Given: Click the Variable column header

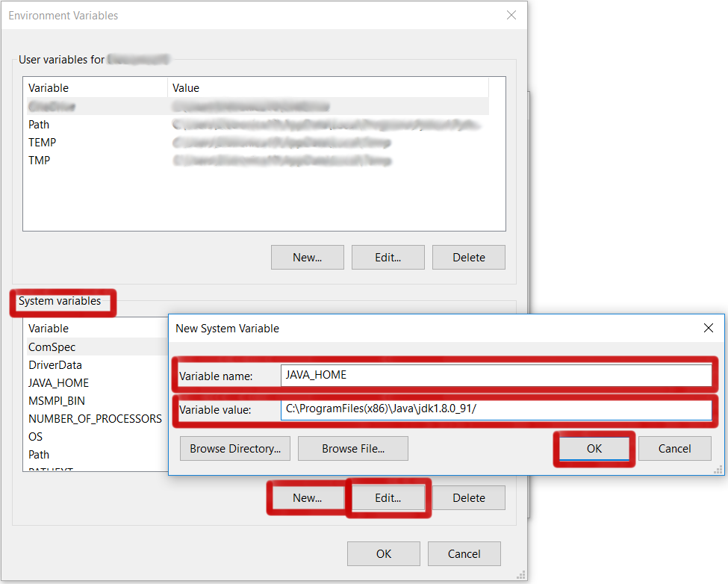Looking at the screenshot, I should 48,87.
